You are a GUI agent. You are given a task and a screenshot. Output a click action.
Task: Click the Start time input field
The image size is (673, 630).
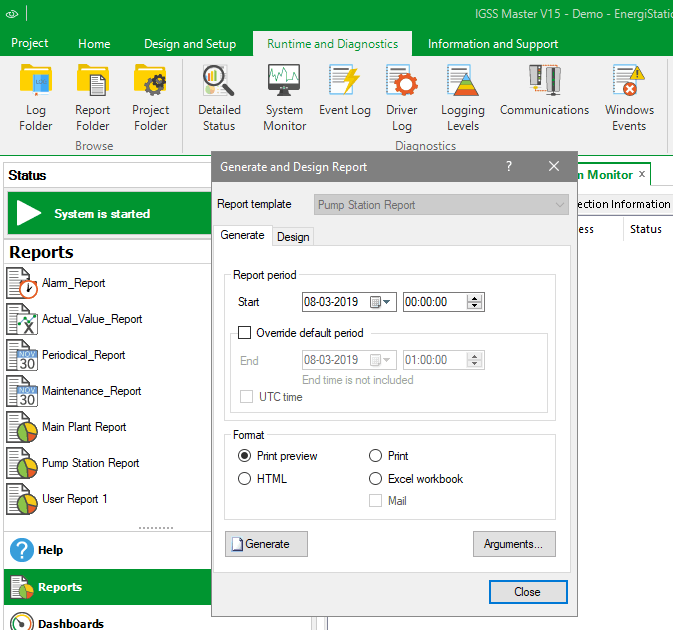[434, 302]
